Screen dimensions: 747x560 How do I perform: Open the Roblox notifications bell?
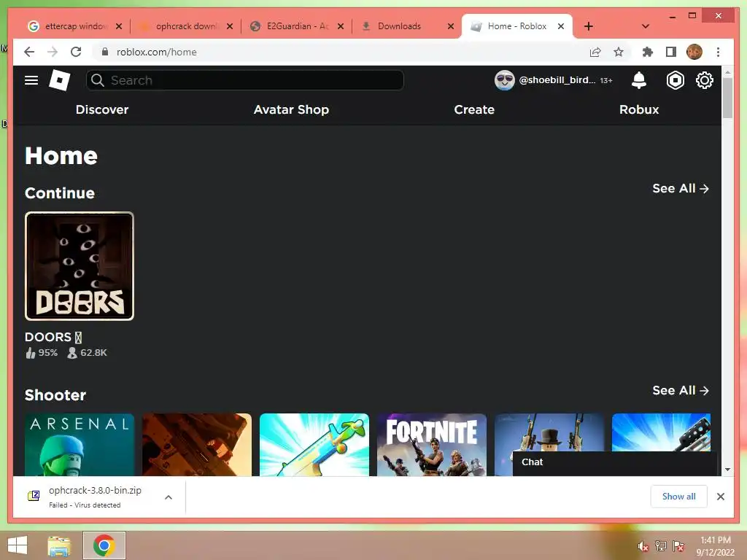(639, 80)
